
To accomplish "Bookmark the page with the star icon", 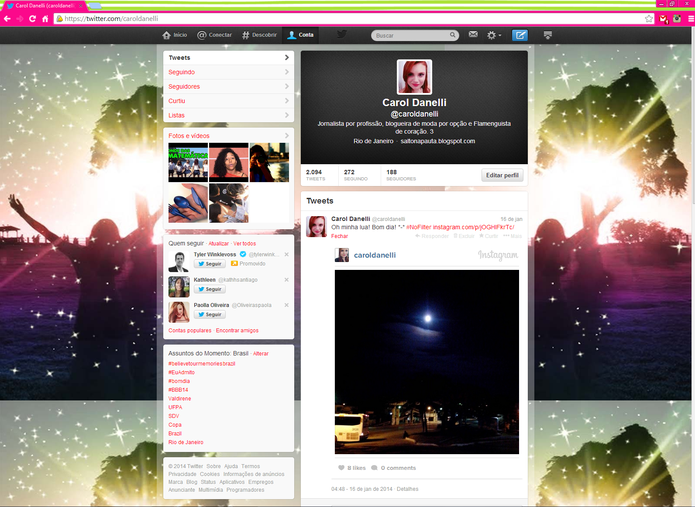I will pyautogui.click(x=649, y=19).
